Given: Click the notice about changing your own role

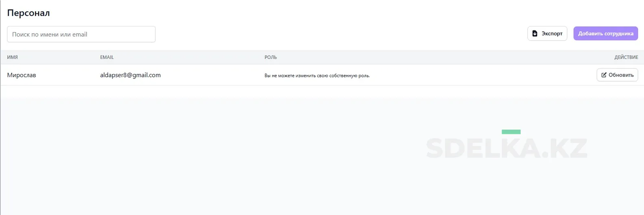Looking at the screenshot, I should click(317, 76).
